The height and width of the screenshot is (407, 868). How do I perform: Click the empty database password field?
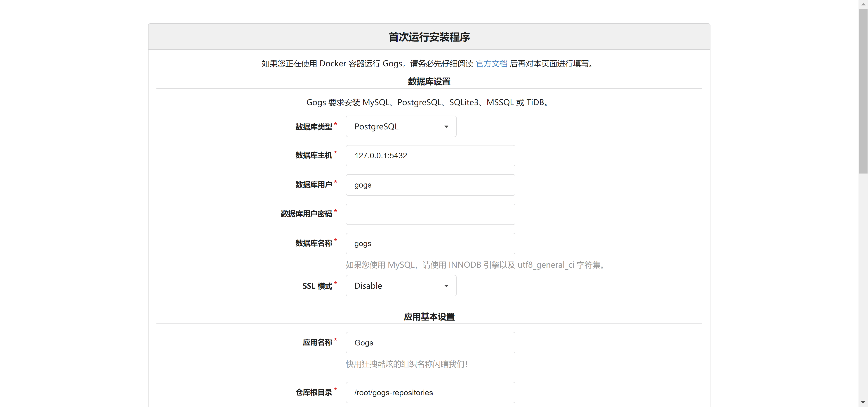tap(430, 214)
